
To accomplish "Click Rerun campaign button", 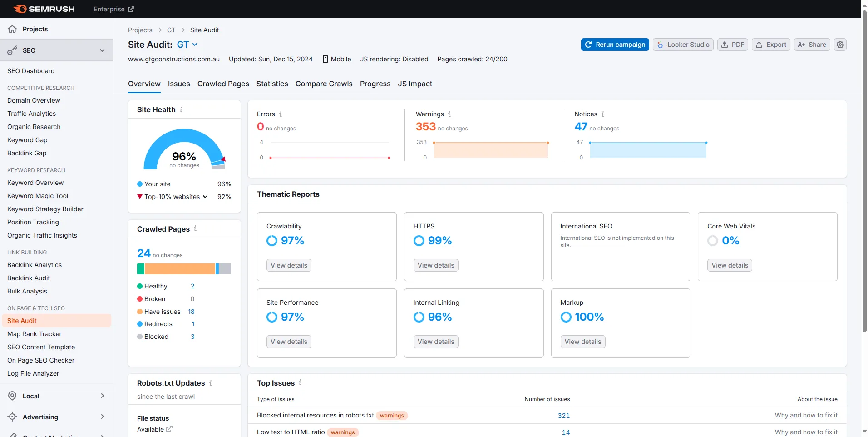I will (615, 45).
